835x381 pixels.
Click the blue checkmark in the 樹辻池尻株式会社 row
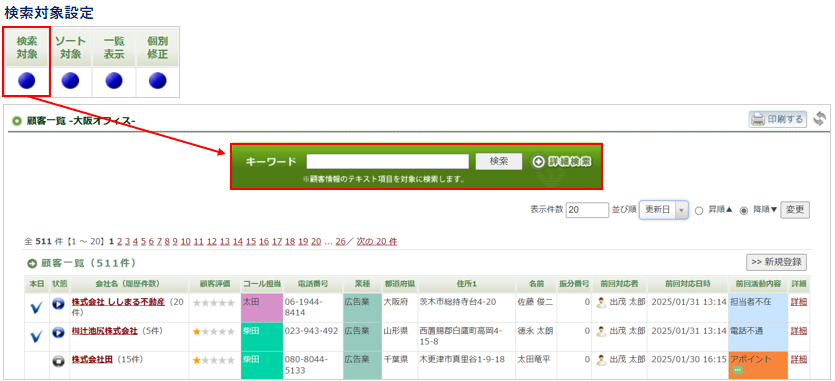36,336
